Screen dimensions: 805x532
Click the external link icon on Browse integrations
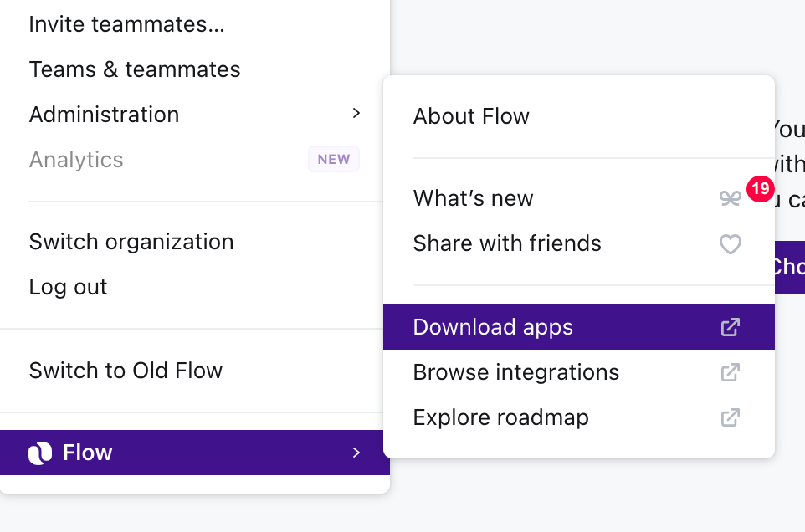(731, 372)
